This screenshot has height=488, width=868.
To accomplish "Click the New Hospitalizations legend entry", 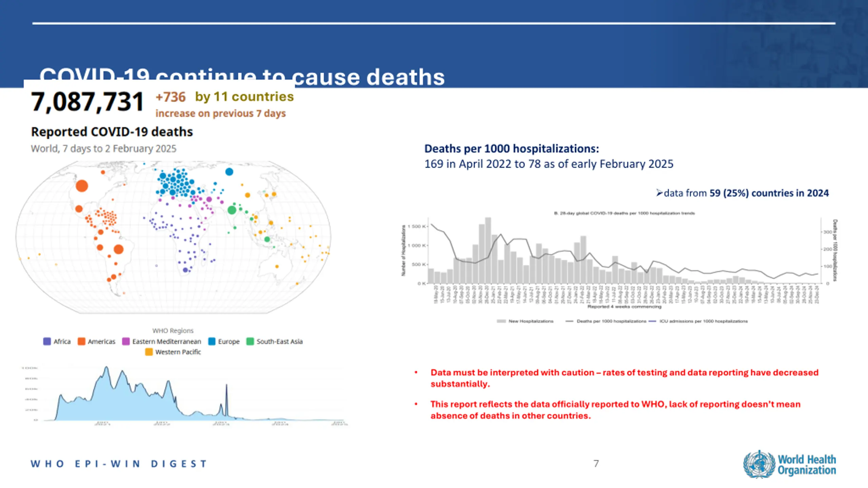I will [x=525, y=321].
